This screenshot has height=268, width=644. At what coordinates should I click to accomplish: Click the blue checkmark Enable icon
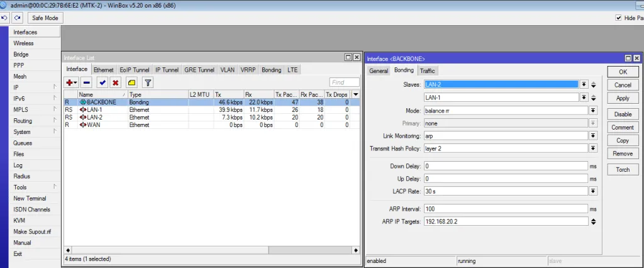click(x=103, y=82)
